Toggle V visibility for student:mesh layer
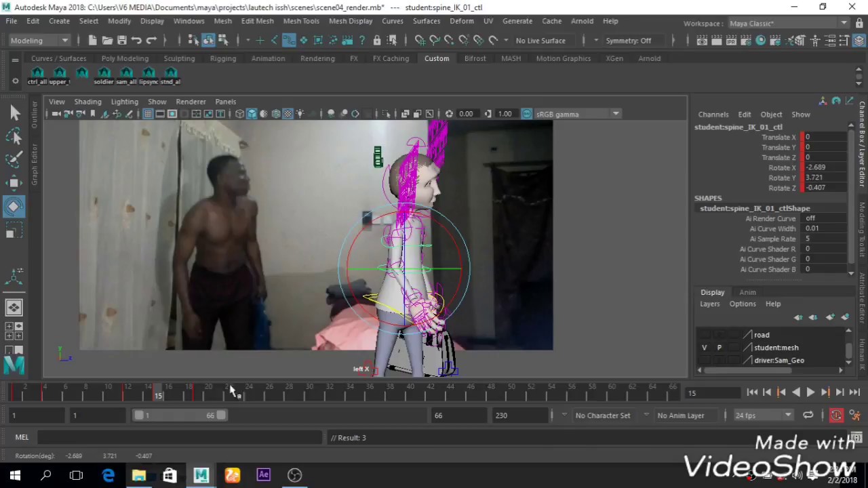This screenshot has width=868, height=488. click(x=705, y=348)
